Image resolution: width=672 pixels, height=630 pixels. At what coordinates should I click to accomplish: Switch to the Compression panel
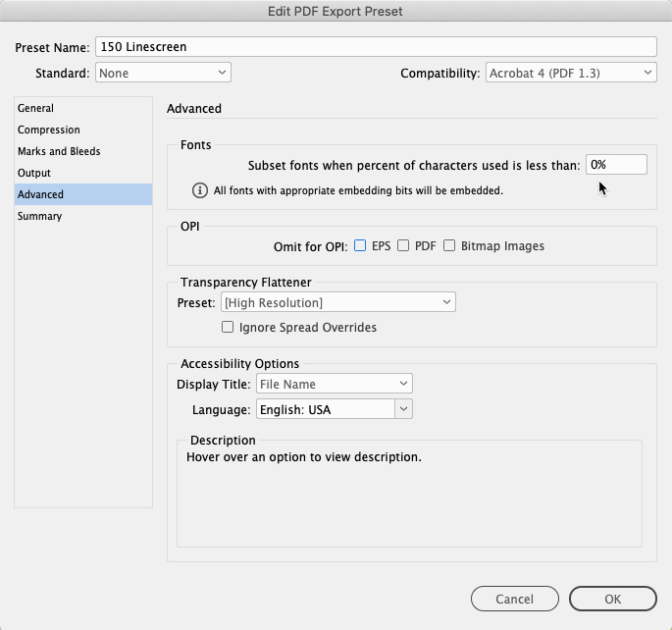tap(83, 130)
